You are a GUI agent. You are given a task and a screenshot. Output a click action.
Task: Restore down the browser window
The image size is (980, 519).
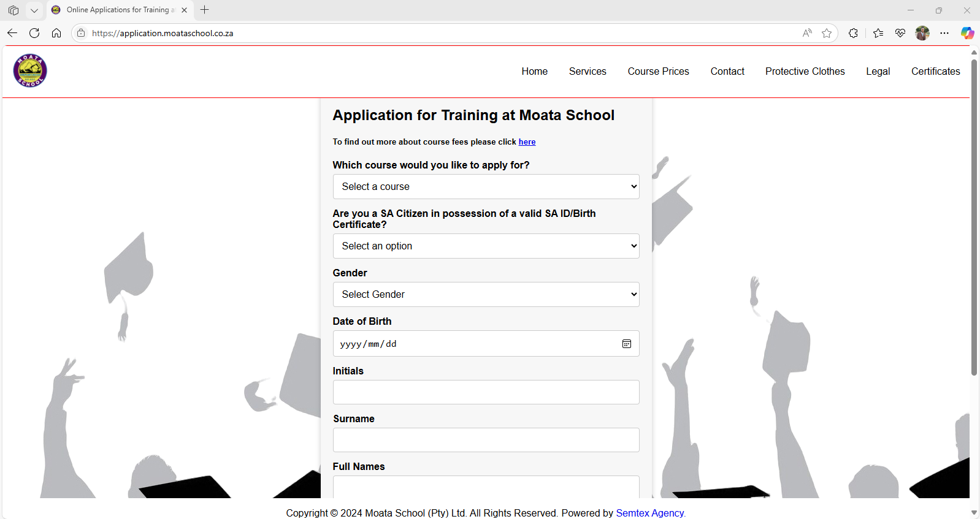click(x=938, y=10)
